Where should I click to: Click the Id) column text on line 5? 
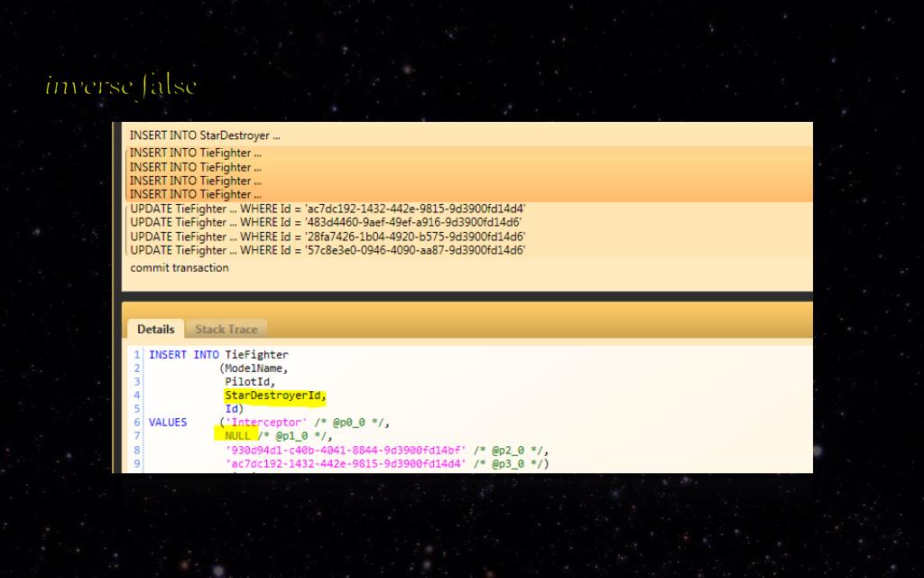click(x=234, y=409)
